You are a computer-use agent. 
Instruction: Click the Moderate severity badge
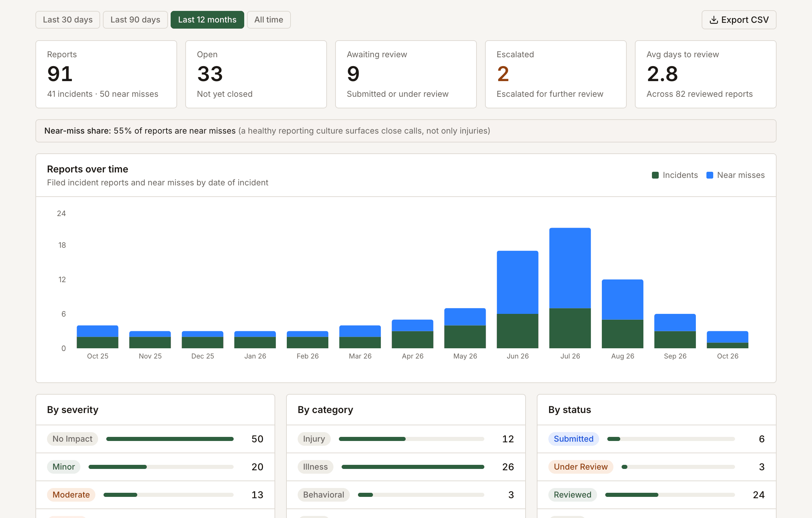[71, 495]
